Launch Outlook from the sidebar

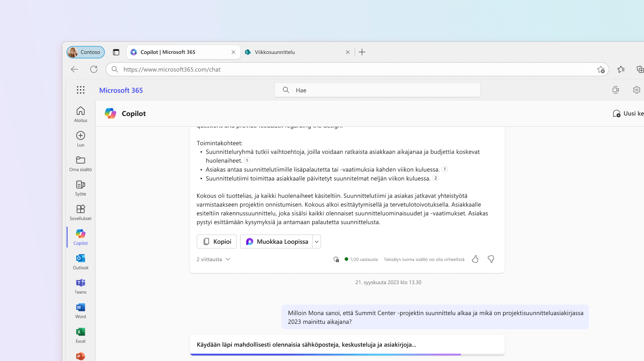point(81,262)
